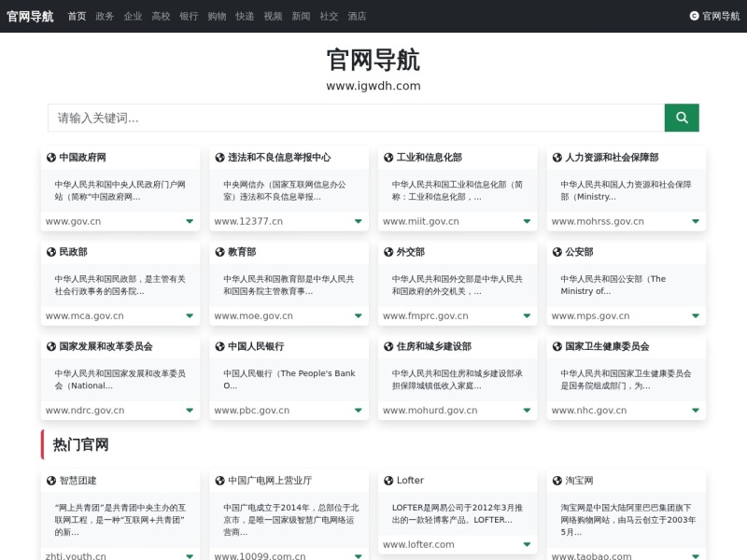Open the 政务 nav item

pos(105,16)
